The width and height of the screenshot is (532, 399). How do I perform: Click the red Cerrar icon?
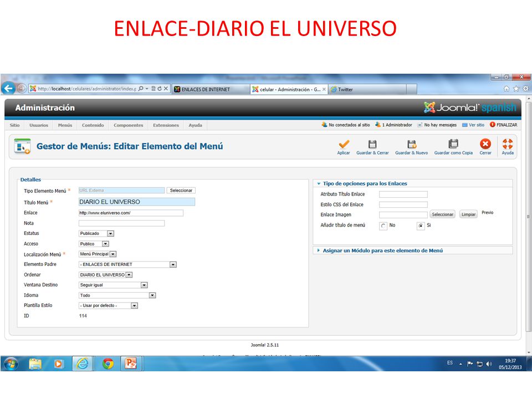485,144
